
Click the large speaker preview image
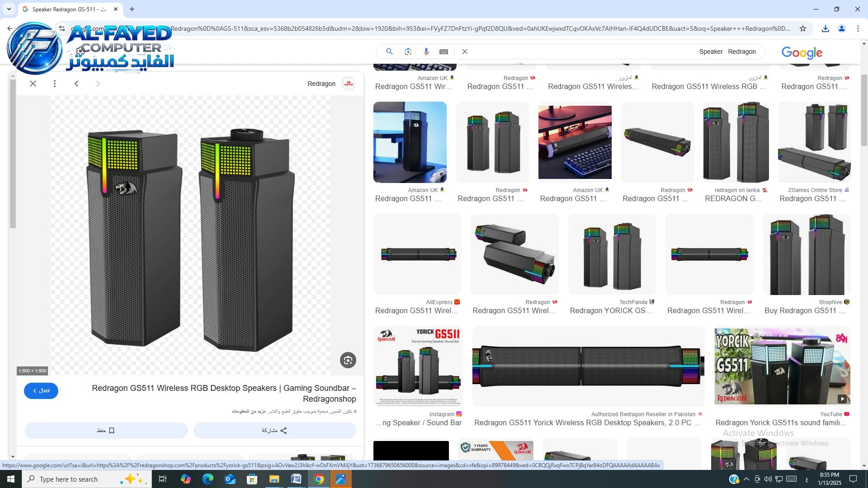190,235
